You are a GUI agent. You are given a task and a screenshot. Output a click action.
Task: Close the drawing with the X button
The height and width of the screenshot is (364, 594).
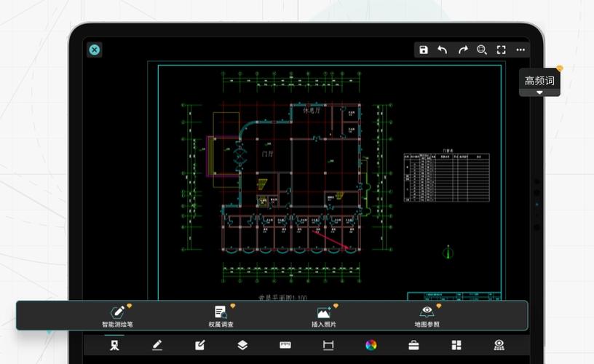pos(95,50)
